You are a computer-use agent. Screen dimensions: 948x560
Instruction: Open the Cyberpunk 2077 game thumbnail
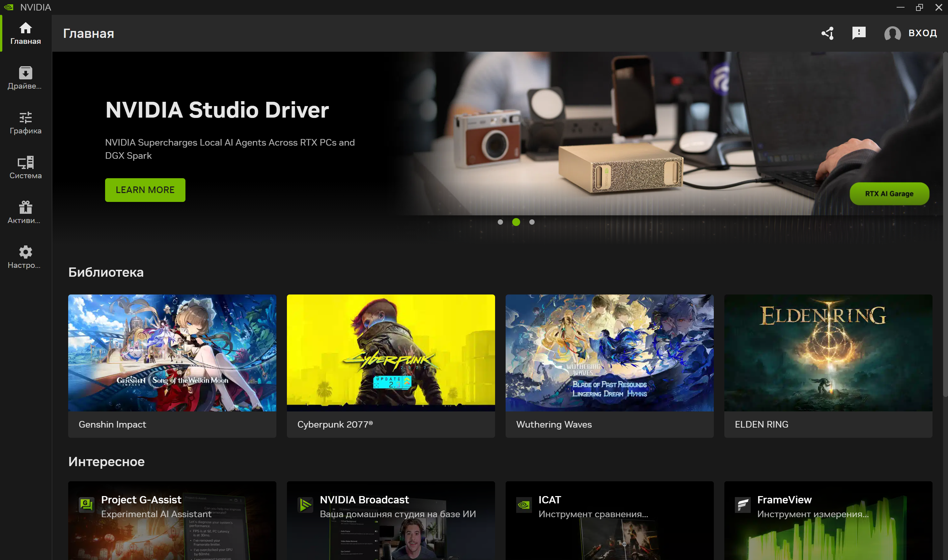coord(391,353)
